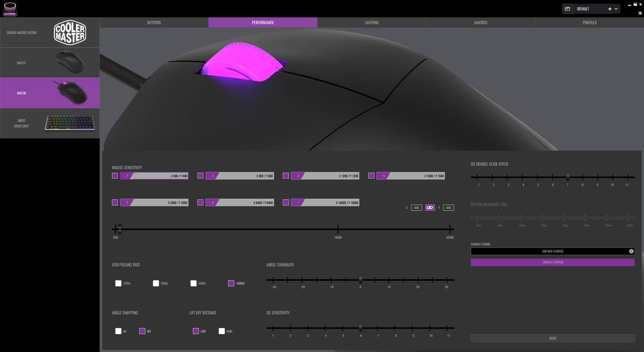Click the MasterPlus+ logo icon
644x352 pixels.
(x=10, y=9)
